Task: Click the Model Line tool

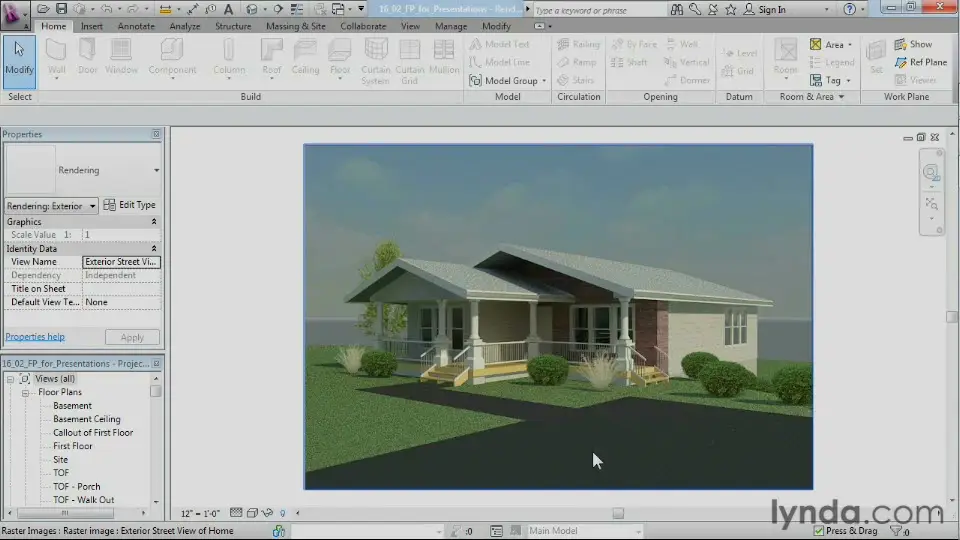Action: pos(499,62)
